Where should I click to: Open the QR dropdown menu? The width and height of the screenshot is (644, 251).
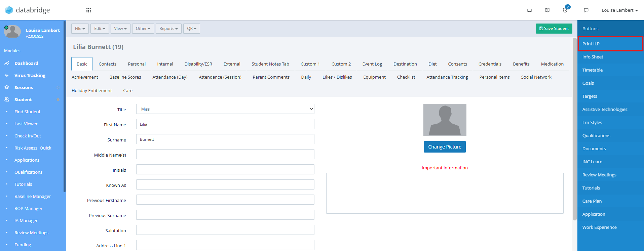(192, 29)
